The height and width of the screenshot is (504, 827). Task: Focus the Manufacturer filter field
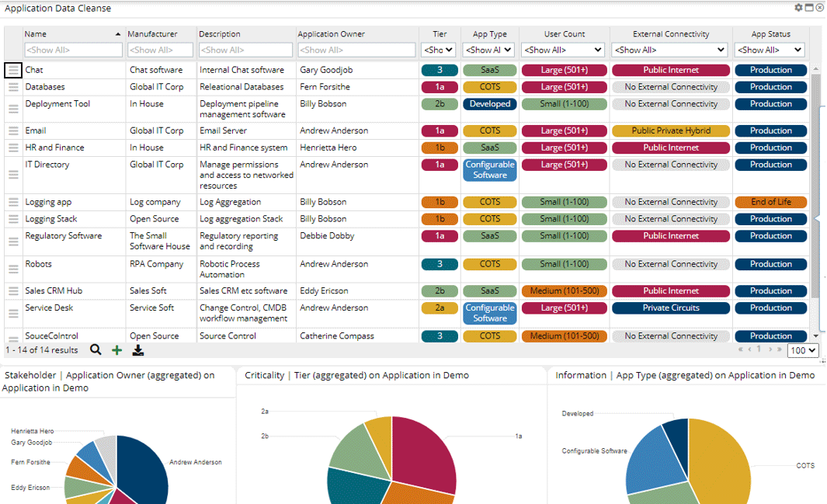pos(160,50)
